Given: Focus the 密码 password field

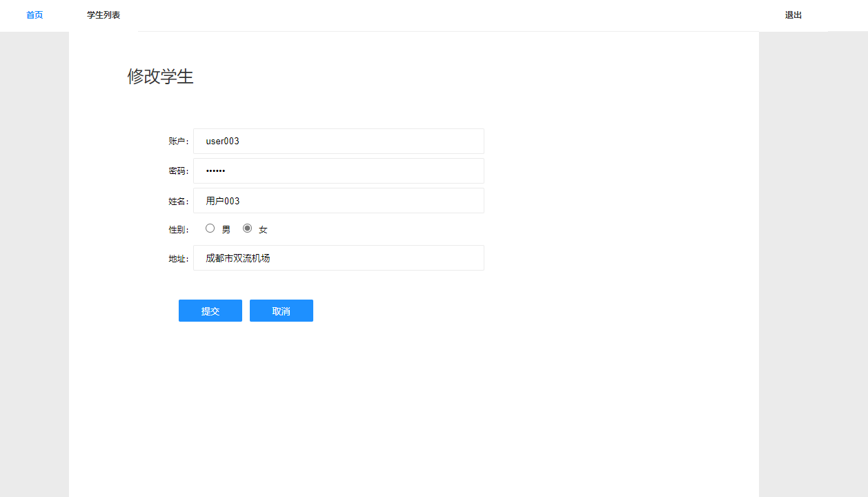Looking at the screenshot, I should point(338,170).
